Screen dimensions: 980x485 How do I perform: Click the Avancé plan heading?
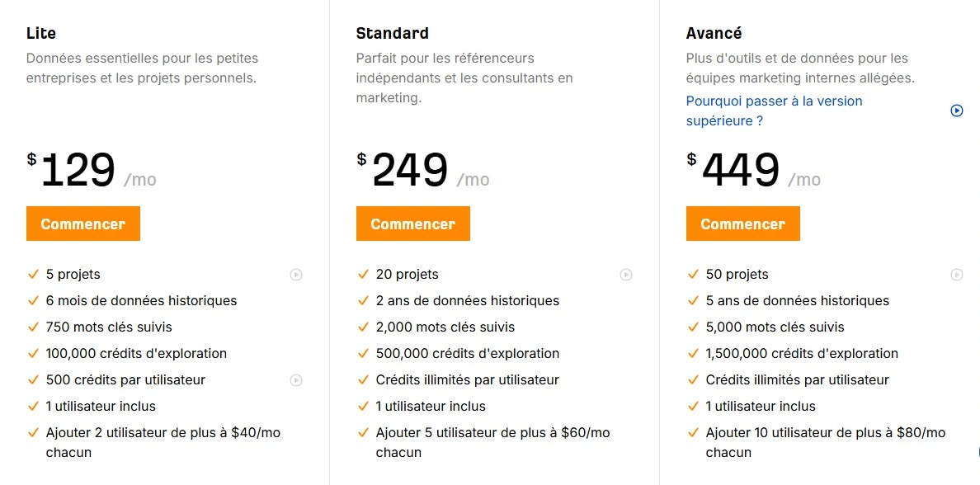pos(714,33)
